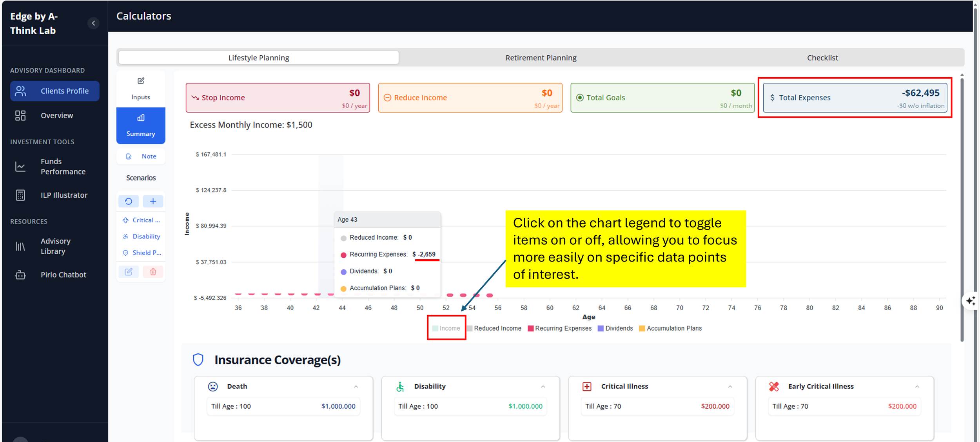Edit the scenario with the pencil button
The height and width of the screenshot is (442, 980).
(129, 272)
